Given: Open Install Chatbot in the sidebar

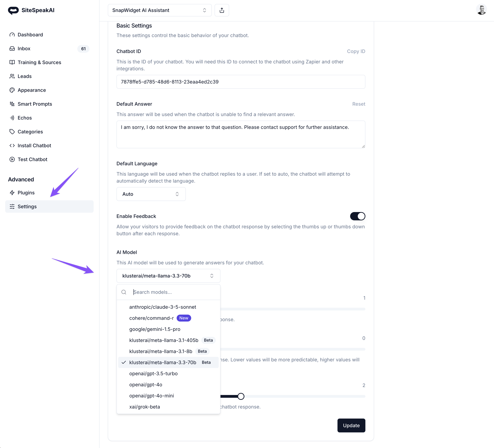Looking at the screenshot, I should 34,146.
